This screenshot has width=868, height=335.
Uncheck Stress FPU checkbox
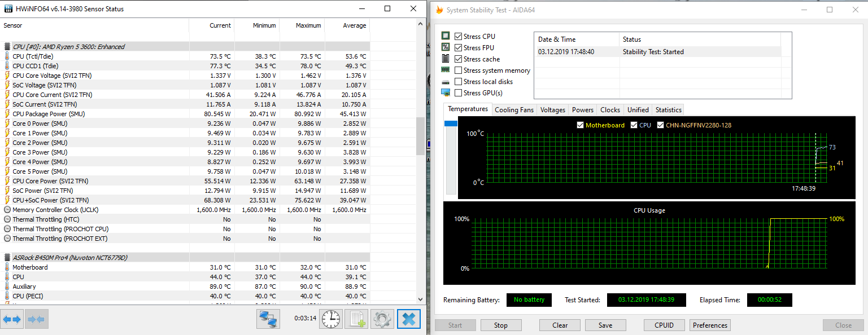tap(458, 48)
